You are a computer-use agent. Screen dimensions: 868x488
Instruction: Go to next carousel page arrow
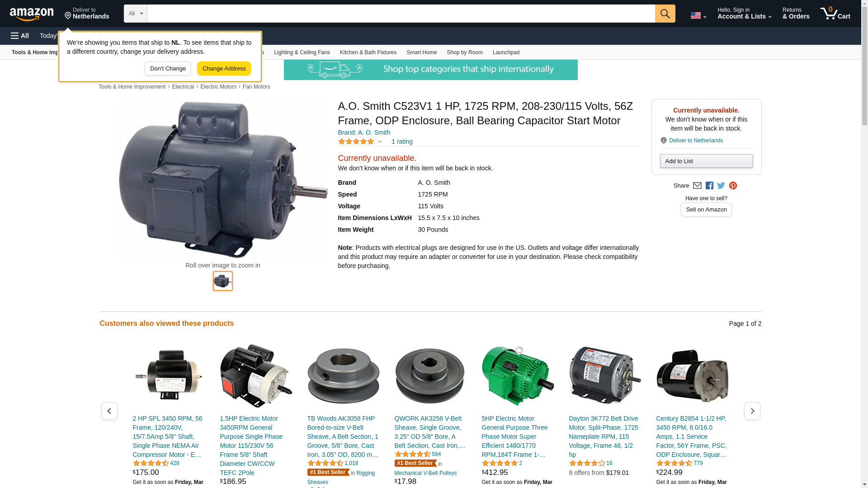[752, 411]
